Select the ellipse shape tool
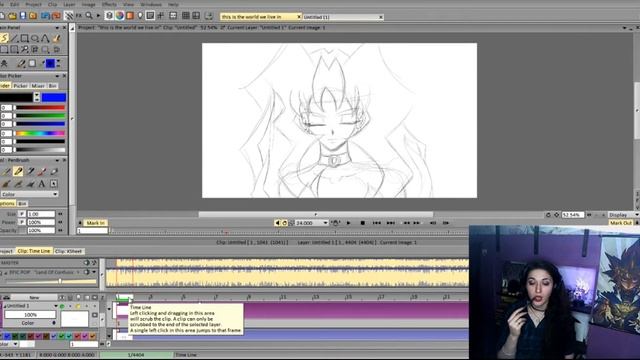Screen dimensions: 640x360 point(35,38)
